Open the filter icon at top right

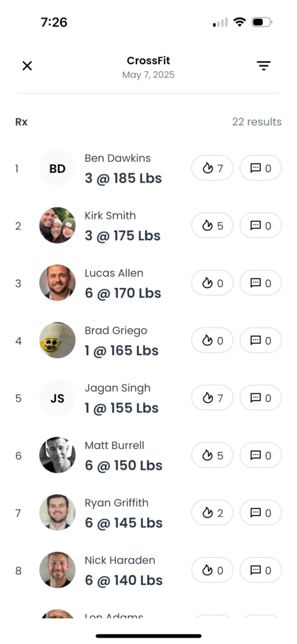click(263, 65)
